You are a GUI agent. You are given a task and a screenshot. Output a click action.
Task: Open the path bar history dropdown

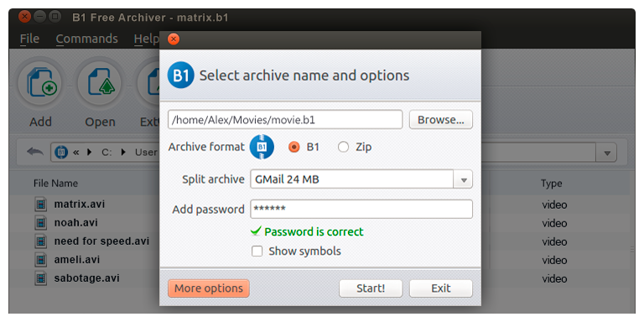click(x=606, y=153)
